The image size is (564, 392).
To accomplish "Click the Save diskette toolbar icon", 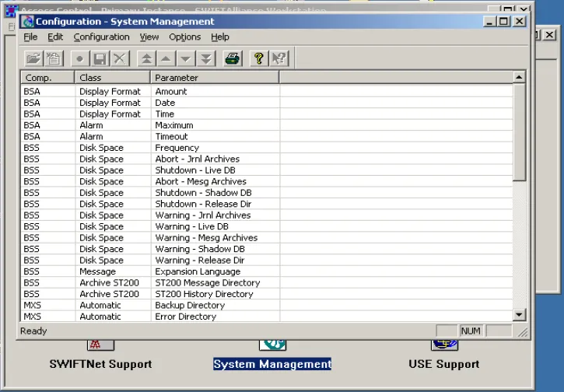I will (x=100, y=58).
